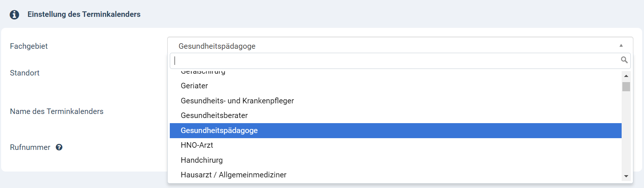
Task: Select HNO-Arzt from the list
Action: [x=197, y=145]
